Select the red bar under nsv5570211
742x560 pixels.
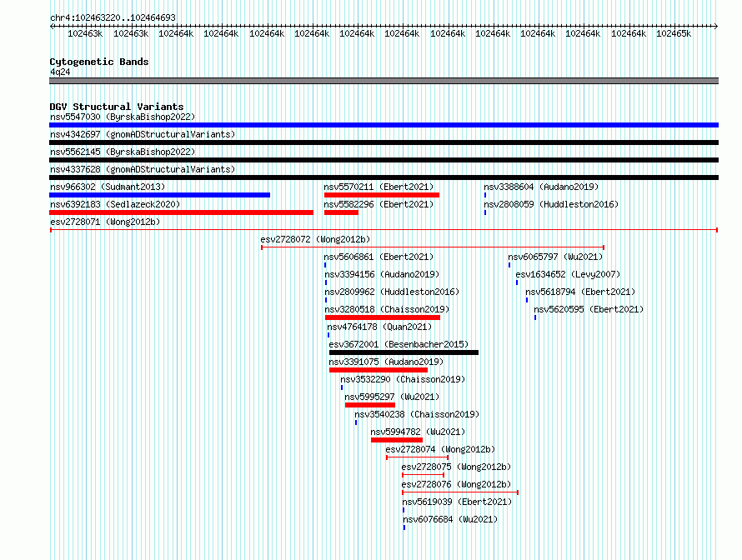click(382, 195)
